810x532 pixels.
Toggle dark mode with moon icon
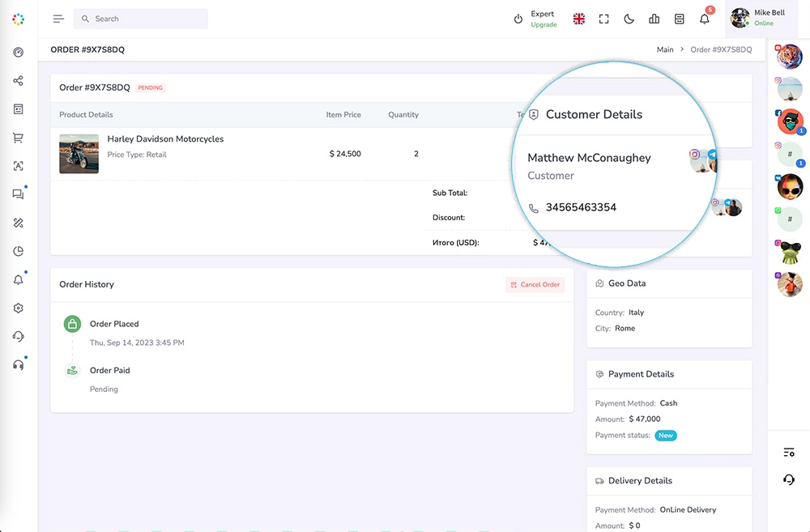pos(629,19)
